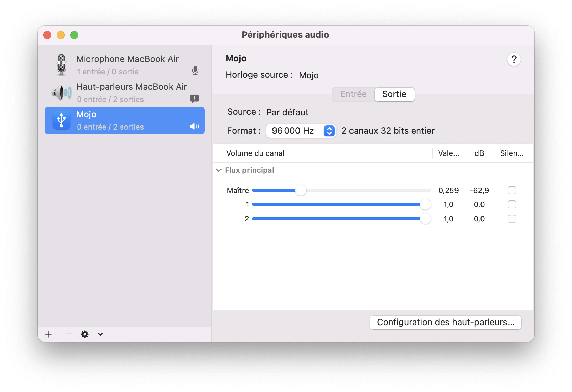Mute the Maître channel checkbox
Viewport: 572px width, 392px height.
coord(512,190)
